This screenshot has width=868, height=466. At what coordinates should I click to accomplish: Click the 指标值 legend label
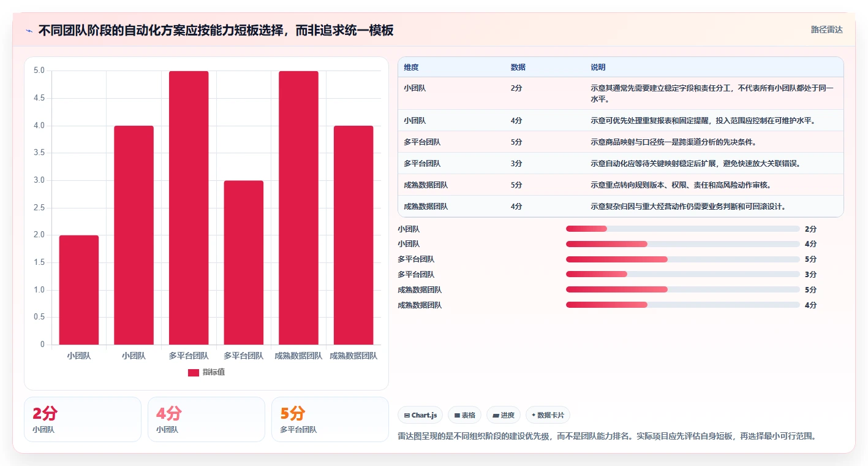(x=214, y=372)
